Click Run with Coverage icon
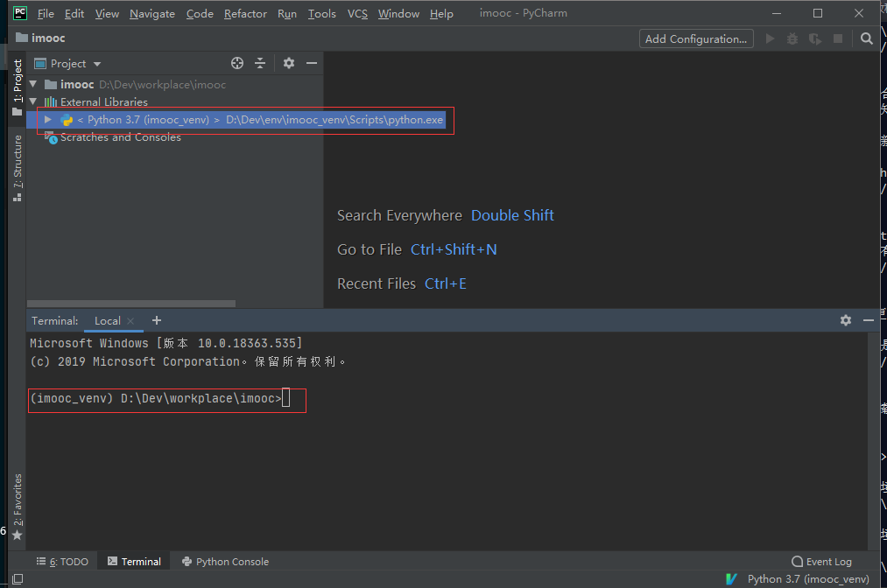 (815, 38)
